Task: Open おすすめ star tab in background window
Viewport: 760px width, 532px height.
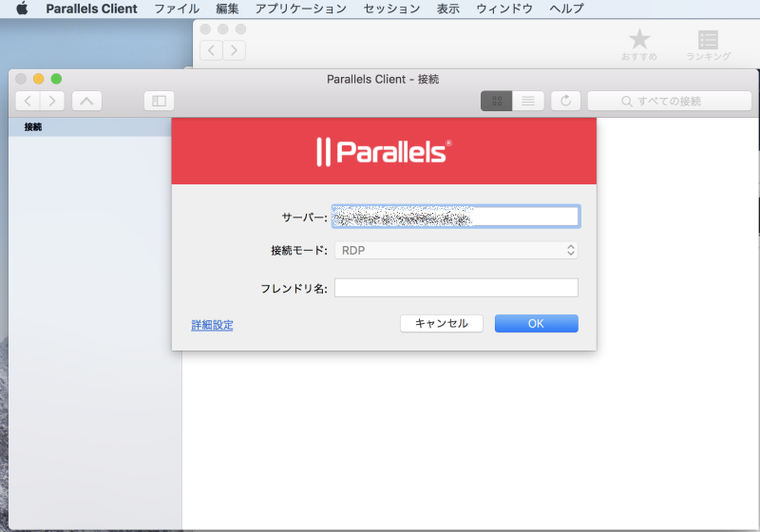Action: coord(639,45)
